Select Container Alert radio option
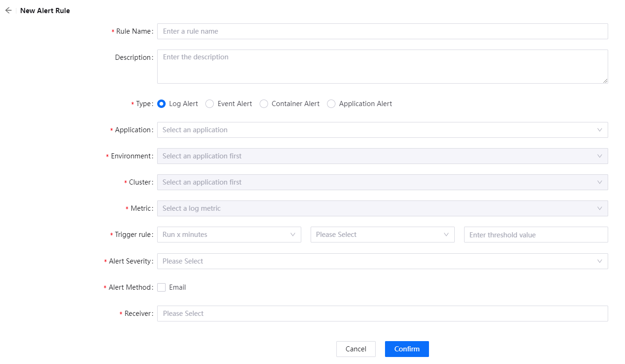The image size is (625, 364). pos(264,104)
